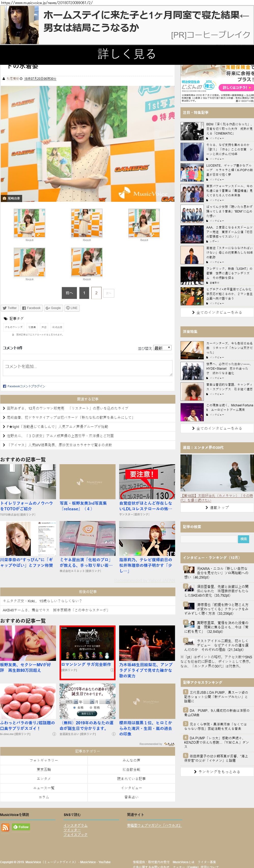Share article via Facebook button
This screenshot has width=254, height=868.
tap(31, 308)
